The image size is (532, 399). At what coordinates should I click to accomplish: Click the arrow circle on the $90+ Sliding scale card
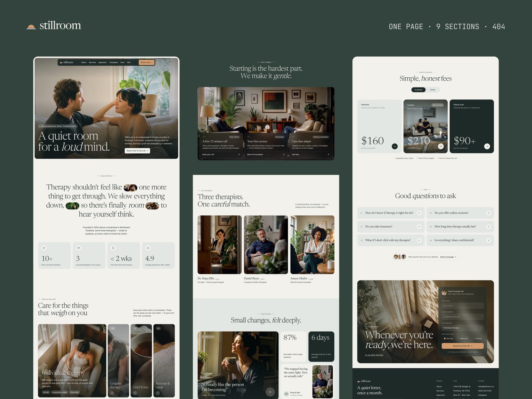point(487,146)
